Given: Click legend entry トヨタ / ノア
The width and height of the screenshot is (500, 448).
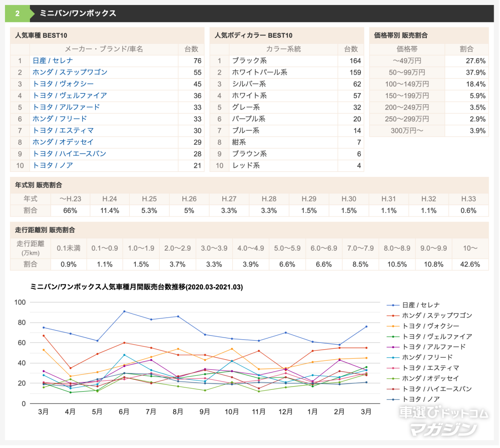Looking at the screenshot, I should (413, 399).
